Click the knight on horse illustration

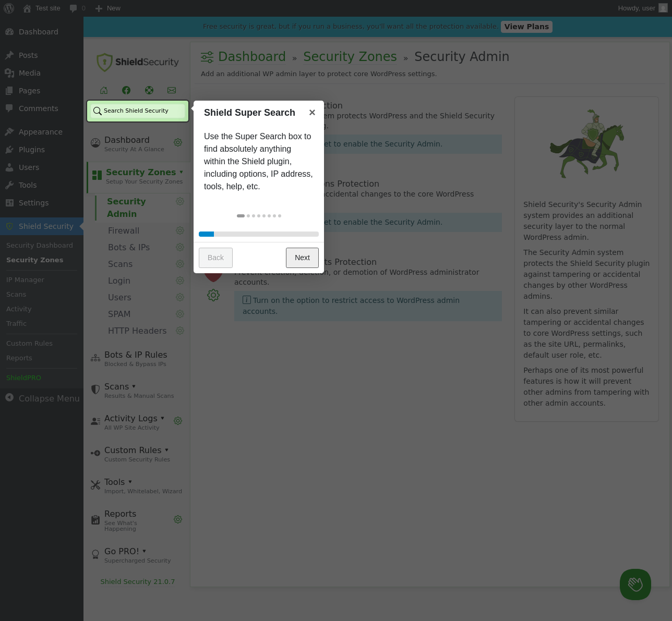[587, 144]
